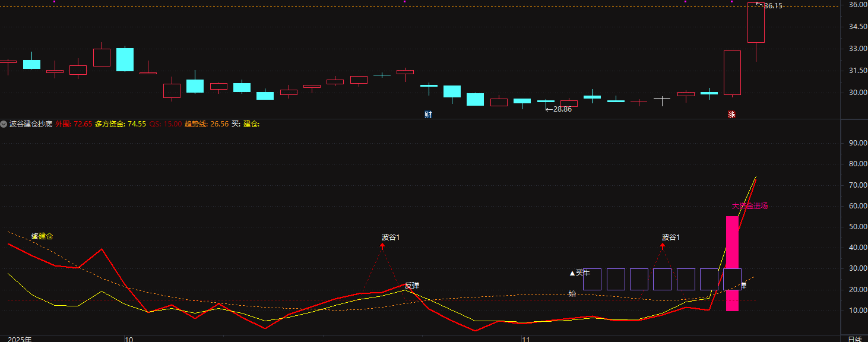
Task: Click the 波谷建仓抄底 indicator name
Action: click(x=31, y=124)
